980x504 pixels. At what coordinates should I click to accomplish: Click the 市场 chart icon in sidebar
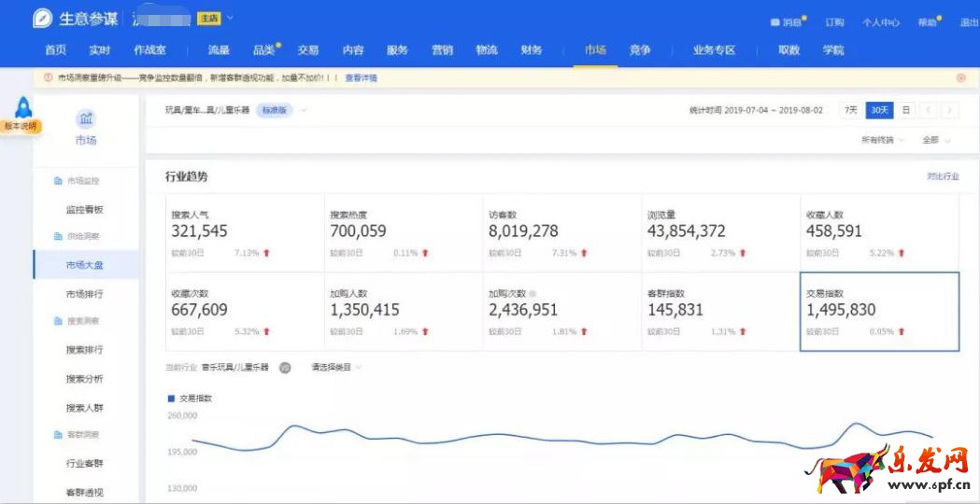[86, 119]
